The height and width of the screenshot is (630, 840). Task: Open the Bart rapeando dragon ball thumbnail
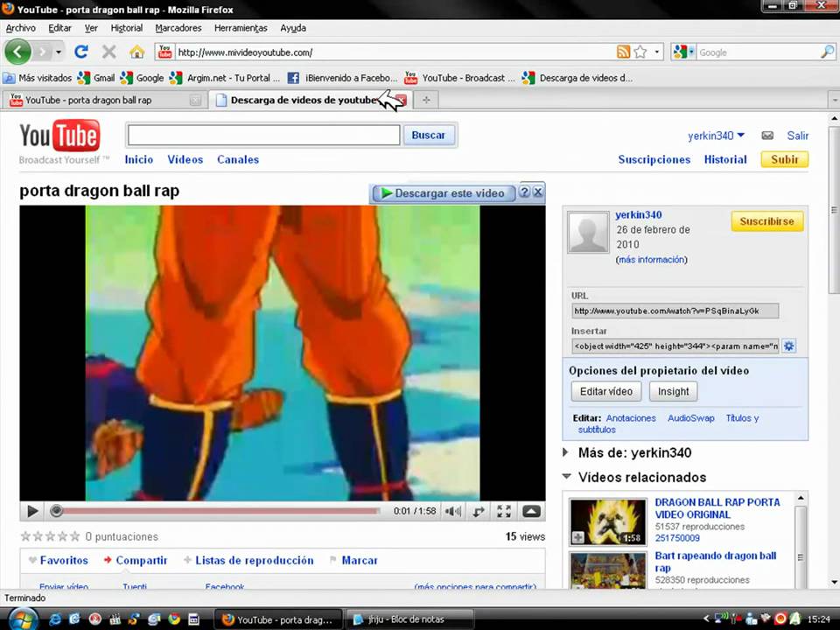608,571
